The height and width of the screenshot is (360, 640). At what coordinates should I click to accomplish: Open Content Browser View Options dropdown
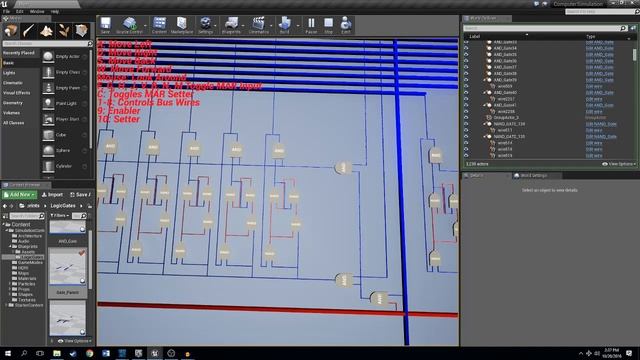(x=74, y=341)
